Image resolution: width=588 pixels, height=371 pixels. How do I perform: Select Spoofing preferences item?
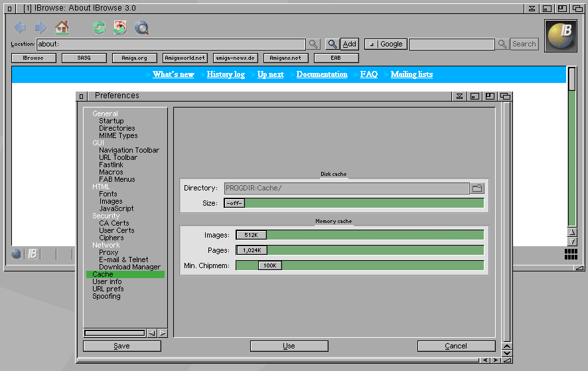[106, 297]
